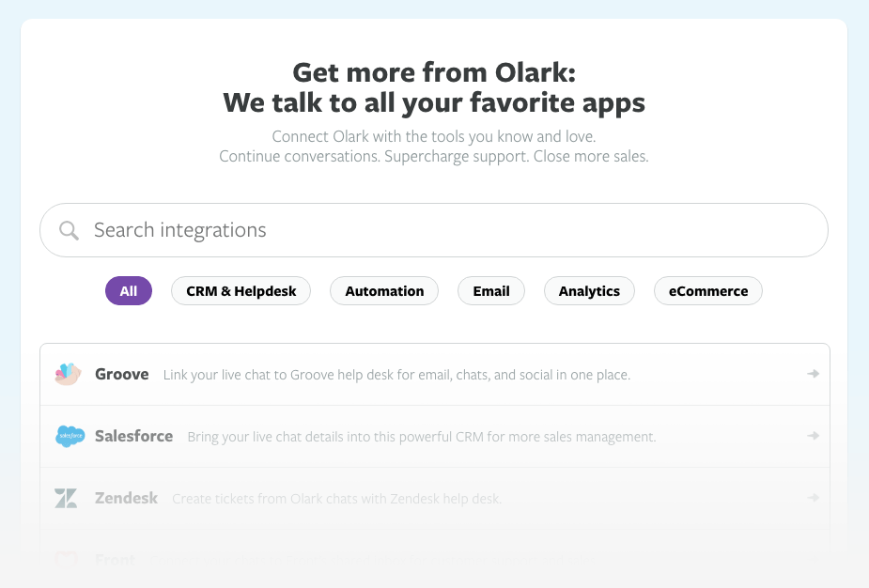Click the Zendesk logo icon
This screenshot has height=588, width=869.
tap(66, 498)
